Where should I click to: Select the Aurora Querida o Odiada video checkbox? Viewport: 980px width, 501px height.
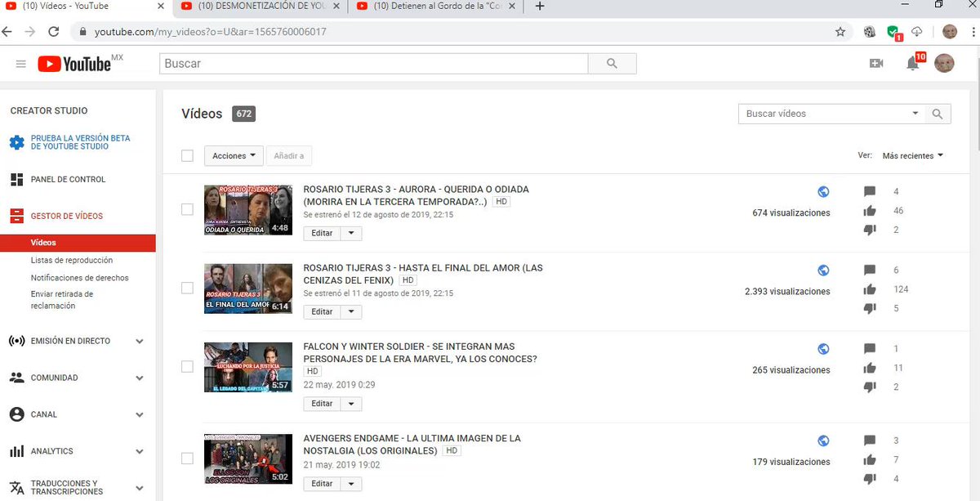point(187,209)
